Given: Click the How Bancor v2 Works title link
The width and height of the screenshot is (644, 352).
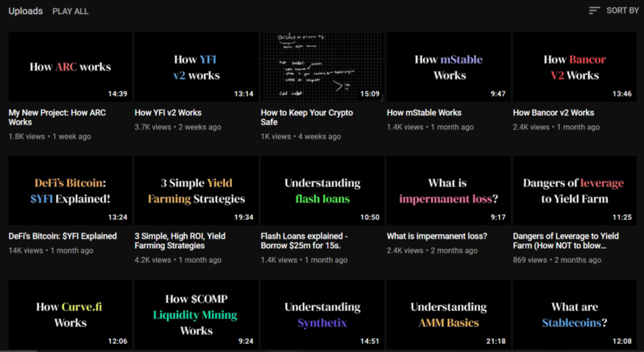Looking at the screenshot, I should [x=553, y=113].
